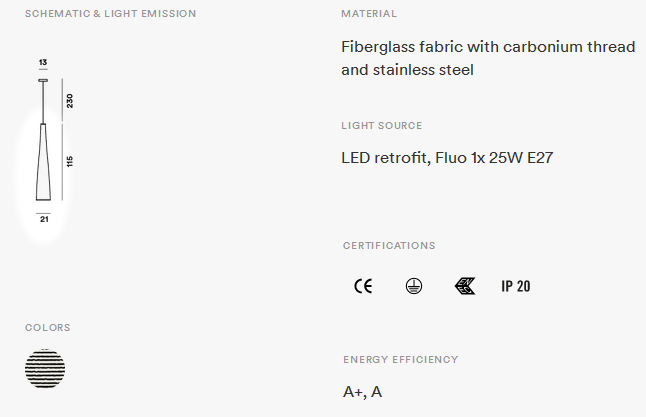
Task: Click the IP 20 rating mark
Action: pos(515,286)
